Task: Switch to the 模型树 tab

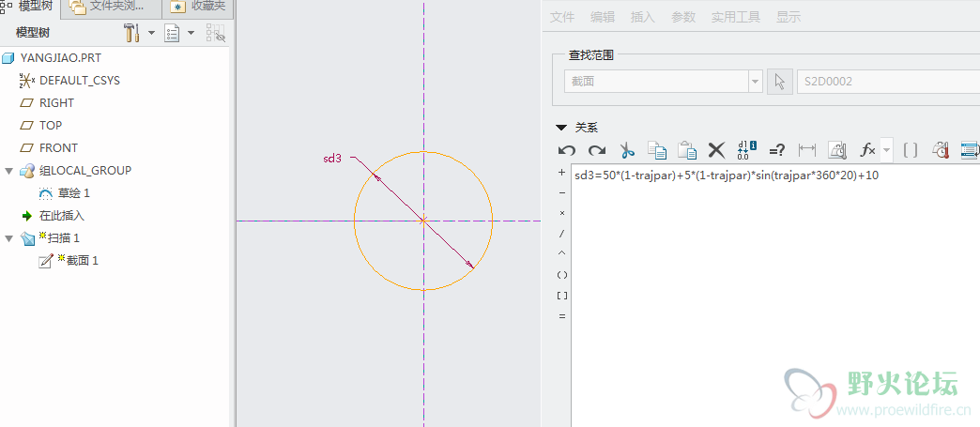Action: pos(28,8)
